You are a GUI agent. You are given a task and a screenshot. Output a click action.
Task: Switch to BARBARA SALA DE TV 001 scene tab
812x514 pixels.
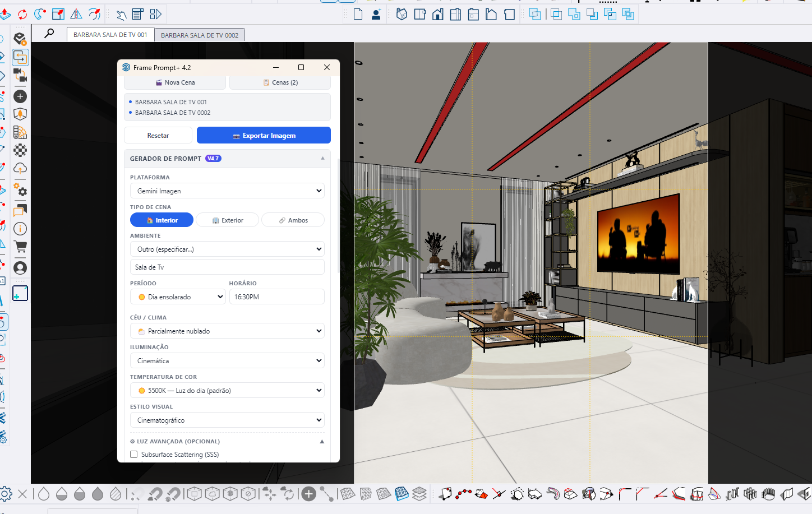pyautogui.click(x=110, y=34)
